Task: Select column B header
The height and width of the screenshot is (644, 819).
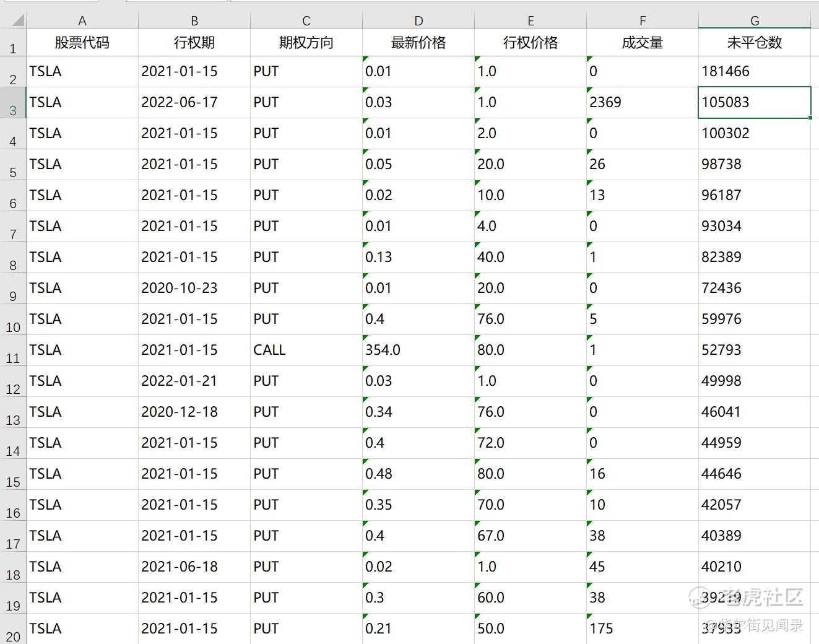Action: point(194,20)
